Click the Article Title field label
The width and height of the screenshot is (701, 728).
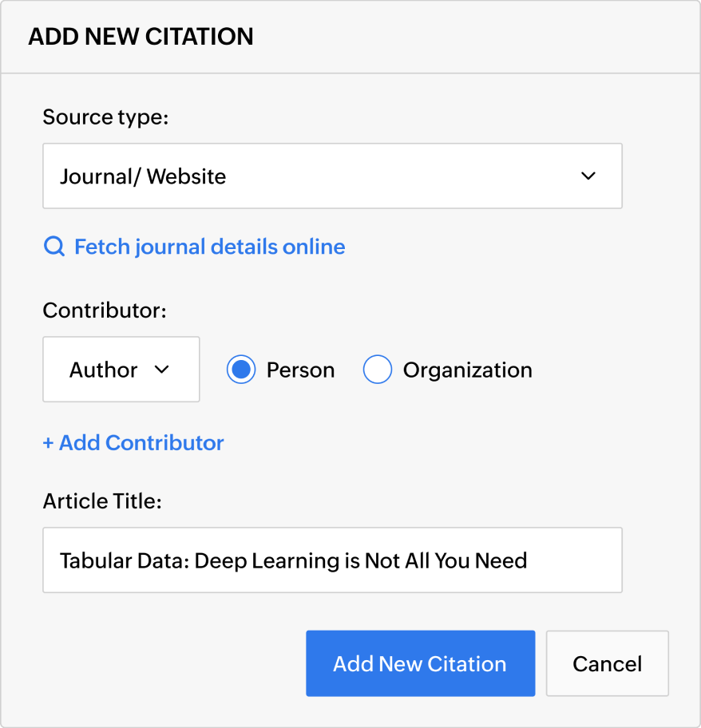pyautogui.click(x=102, y=501)
